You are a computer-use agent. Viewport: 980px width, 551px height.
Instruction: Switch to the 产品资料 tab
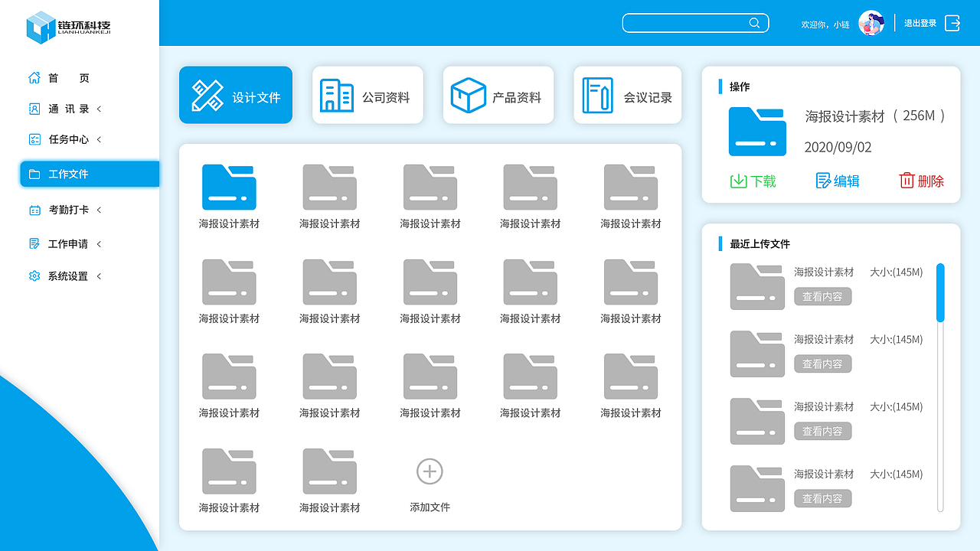[498, 95]
